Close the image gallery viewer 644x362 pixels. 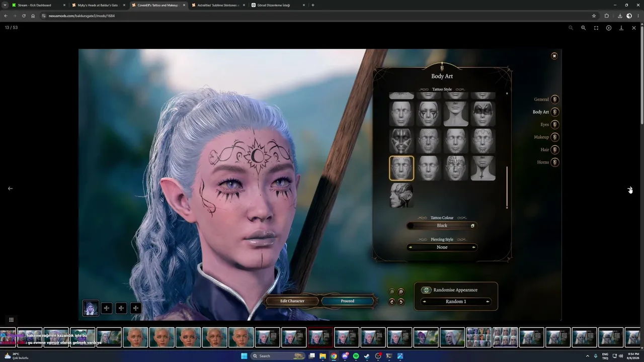633,28
